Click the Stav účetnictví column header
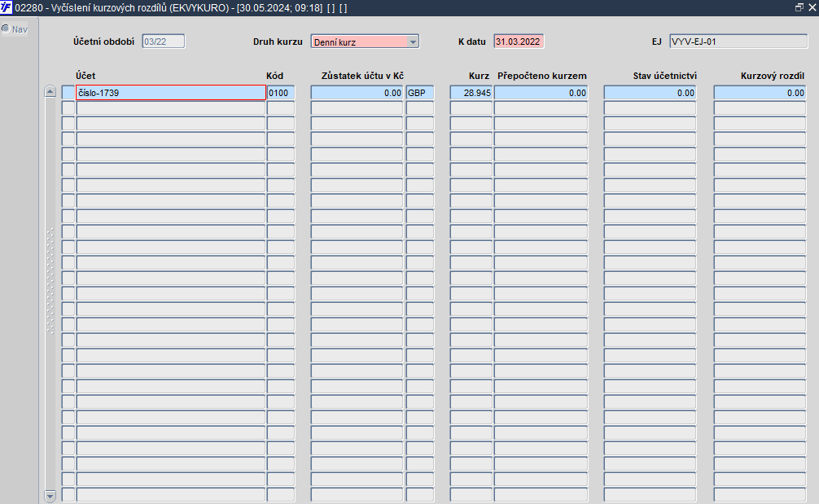 click(x=665, y=76)
